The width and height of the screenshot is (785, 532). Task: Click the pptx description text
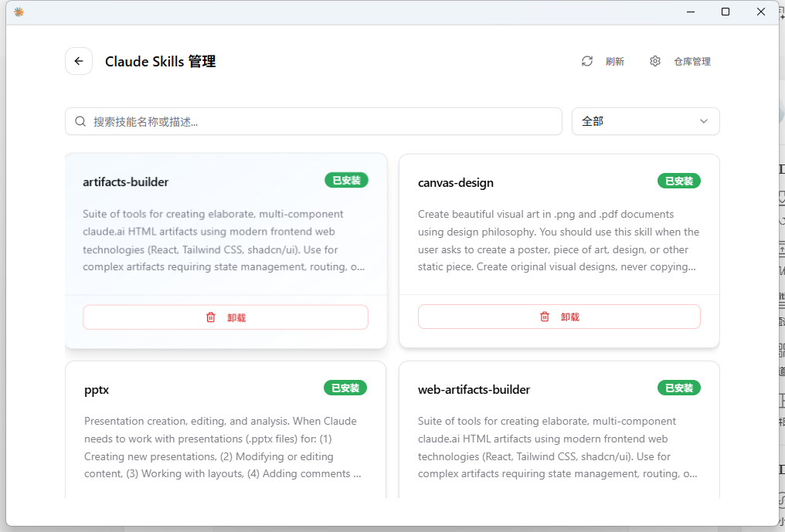click(x=223, y=447)
